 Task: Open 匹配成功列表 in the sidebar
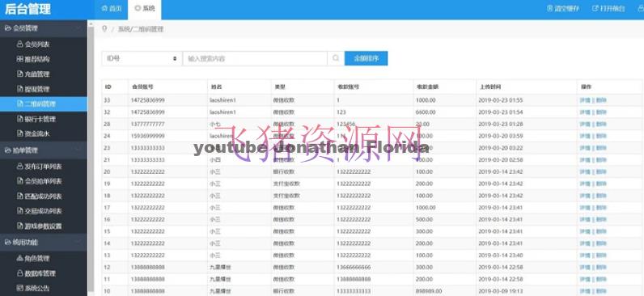coord(44,197)
